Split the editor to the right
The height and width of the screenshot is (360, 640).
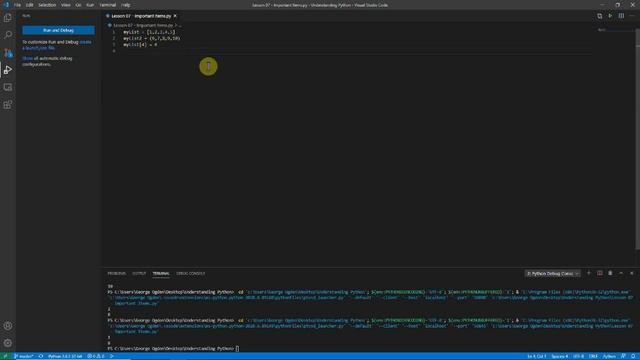point(621,16)
